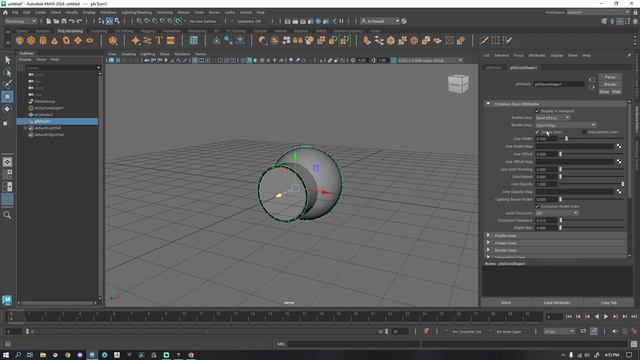The height and width of the screenshot is (360, 640).
Task: Toggle Select by Object Type mode icon
Action: pyautogui.click(x=109, y=21)
